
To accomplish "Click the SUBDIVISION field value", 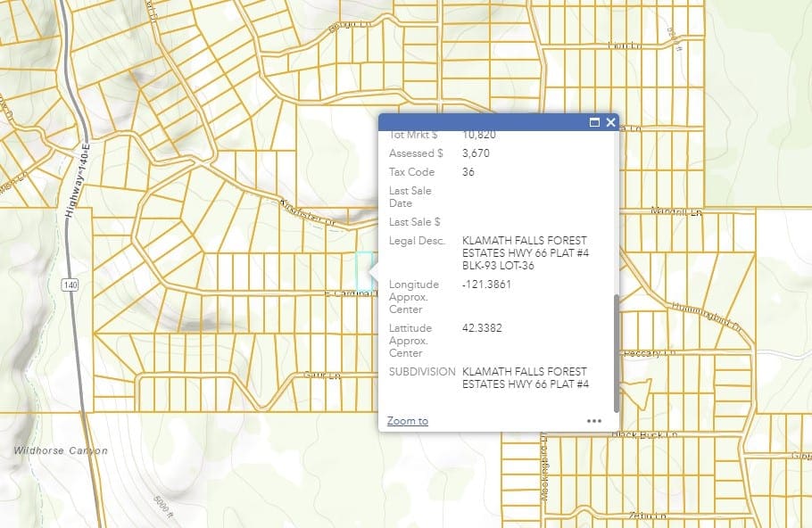I will (526, 377).
